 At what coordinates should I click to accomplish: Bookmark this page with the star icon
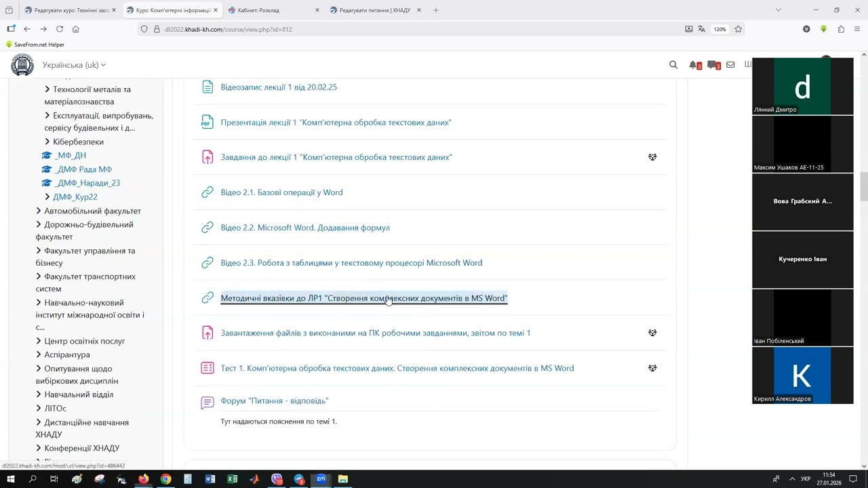click(738, 29)
